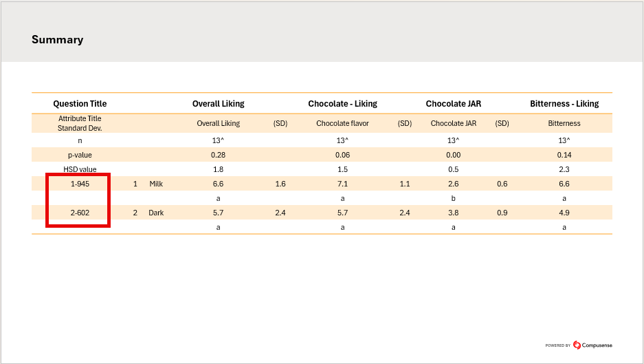Select the Dark sample name
This screenshot has width=644, height=364.
[156, 213]
